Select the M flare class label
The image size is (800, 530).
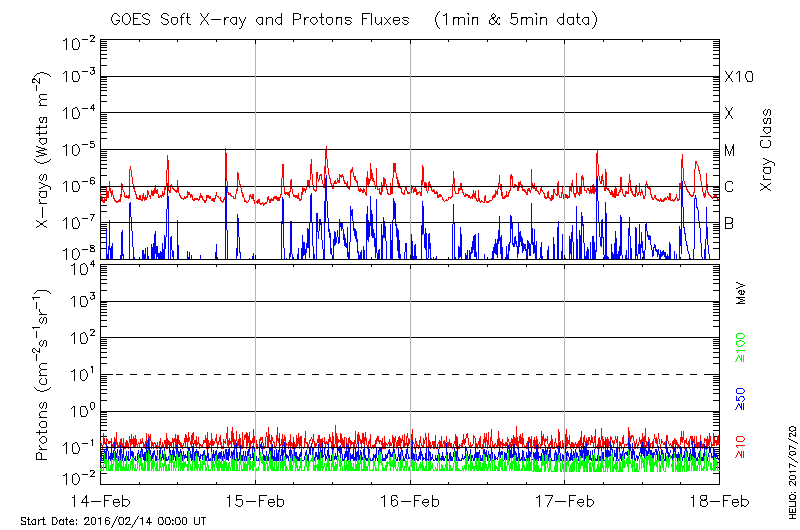tap(730, 150)
